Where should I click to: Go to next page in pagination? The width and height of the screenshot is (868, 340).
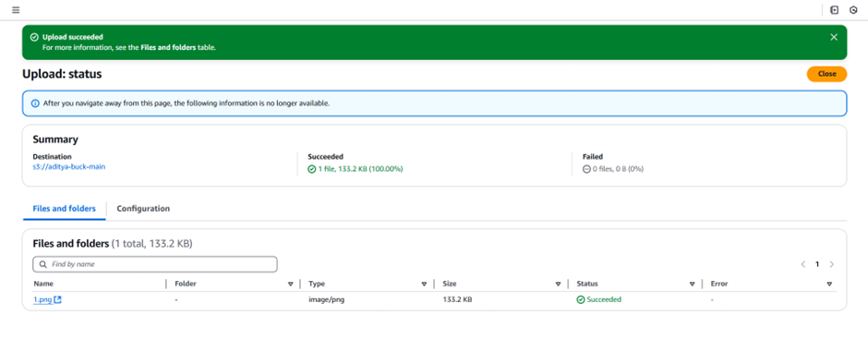(x=831, y=264)
